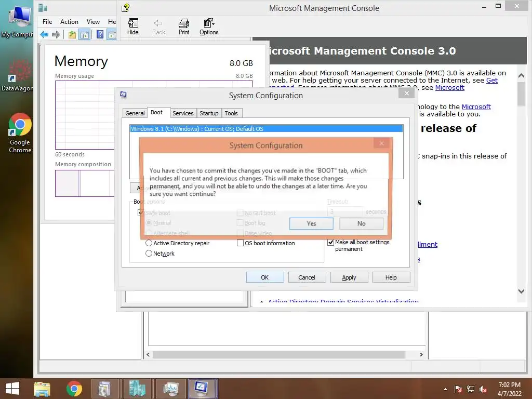532x399 pixels.
Task: Check OS boot information checkbox
Action: click(240, 243)
